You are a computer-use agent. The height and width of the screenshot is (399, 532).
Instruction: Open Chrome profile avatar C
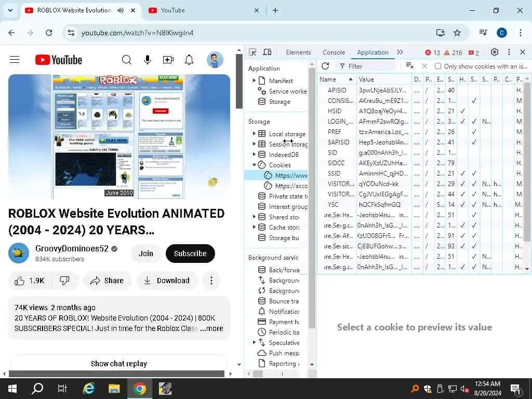[502, 33]
